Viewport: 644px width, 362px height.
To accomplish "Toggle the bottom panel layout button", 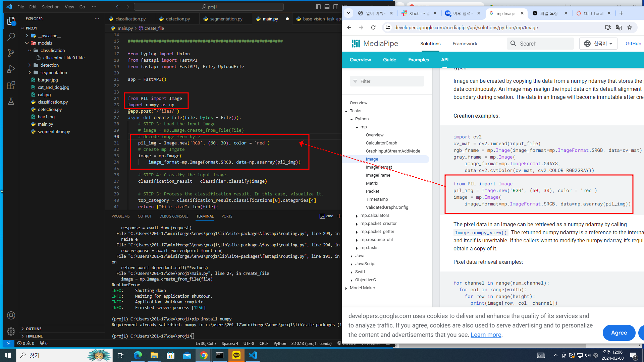I will point(327,7).
